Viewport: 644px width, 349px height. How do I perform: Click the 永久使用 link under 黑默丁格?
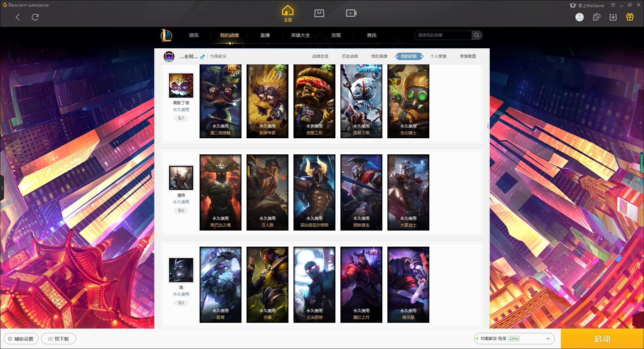click(x=181, y=110)
